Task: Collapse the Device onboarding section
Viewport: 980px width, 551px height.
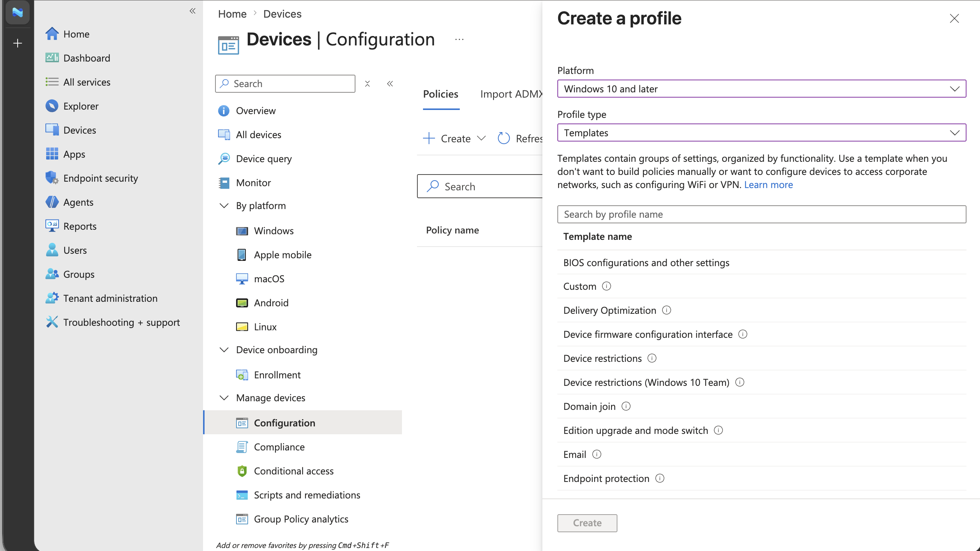Action: [x=224, y=349]
